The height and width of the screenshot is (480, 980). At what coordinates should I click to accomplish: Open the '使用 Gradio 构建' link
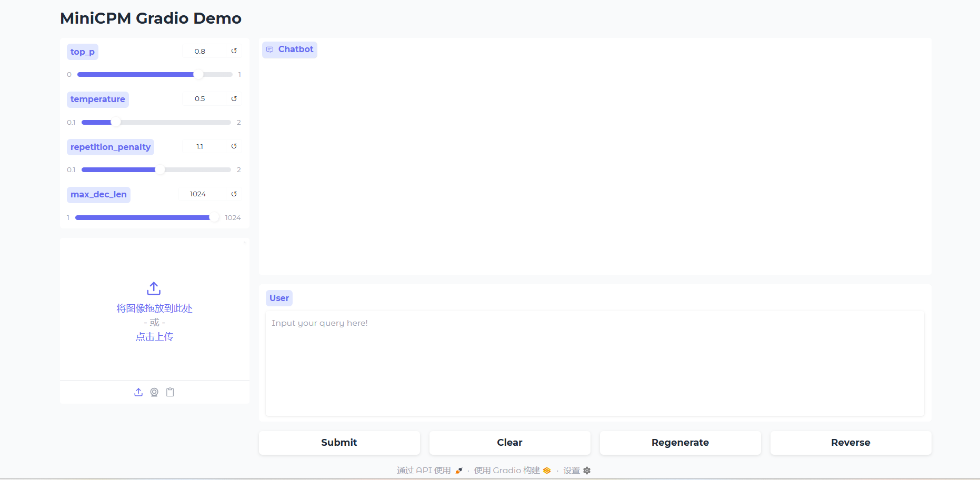pos(512,471)
